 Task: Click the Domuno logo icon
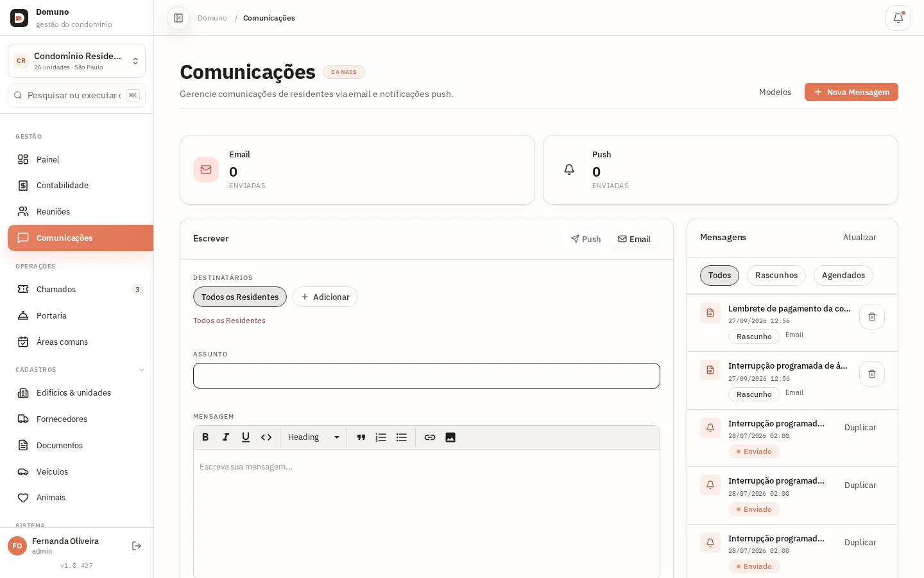(19, 18)
